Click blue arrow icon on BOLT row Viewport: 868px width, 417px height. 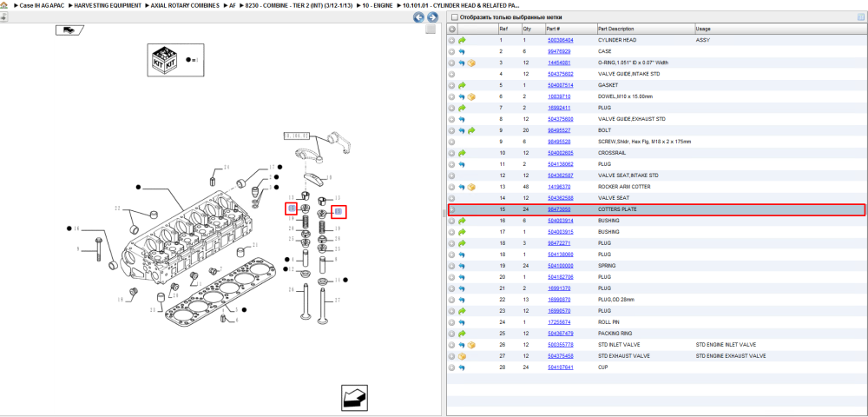[x=463, y=130]
